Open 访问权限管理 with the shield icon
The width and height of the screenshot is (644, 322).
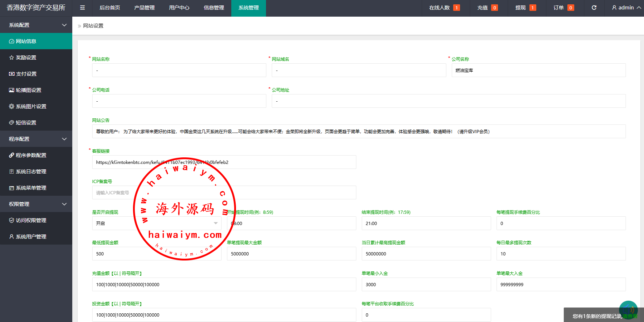pos(31,220)
